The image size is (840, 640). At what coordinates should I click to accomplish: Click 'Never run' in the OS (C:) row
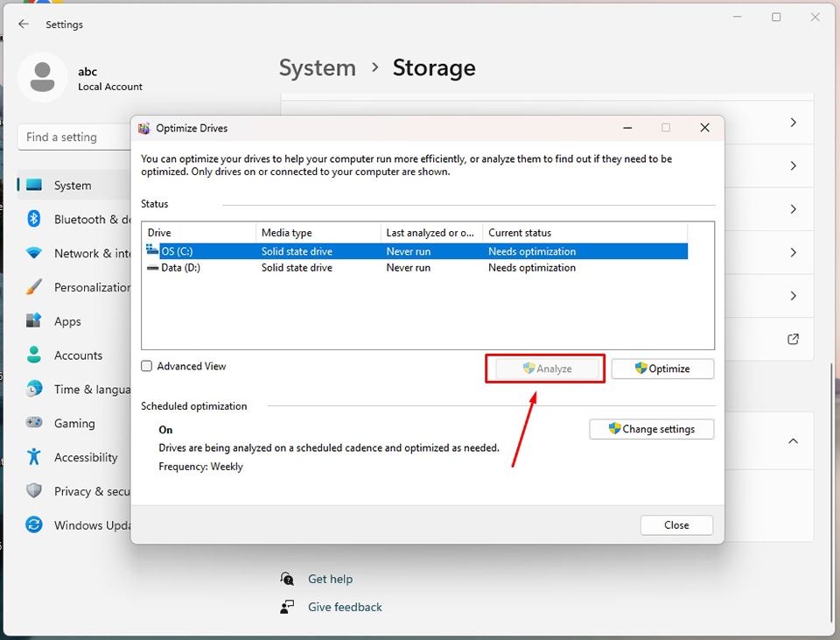(x=409, y=251)
